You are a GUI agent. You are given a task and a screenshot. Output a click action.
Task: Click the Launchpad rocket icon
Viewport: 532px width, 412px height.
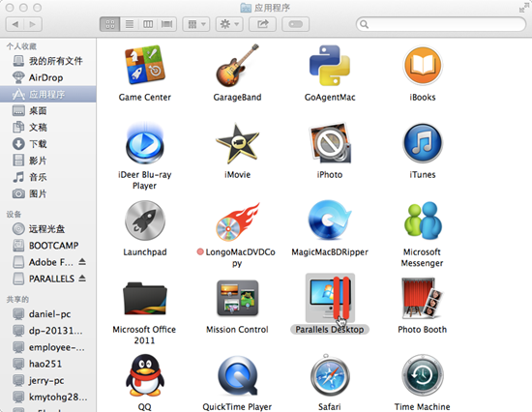pos(145,221)
